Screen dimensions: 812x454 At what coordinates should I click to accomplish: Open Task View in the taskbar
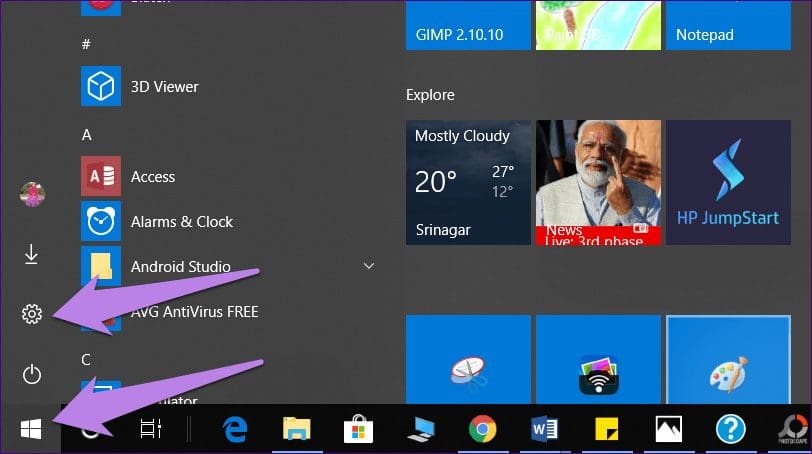tap(151, 429)
